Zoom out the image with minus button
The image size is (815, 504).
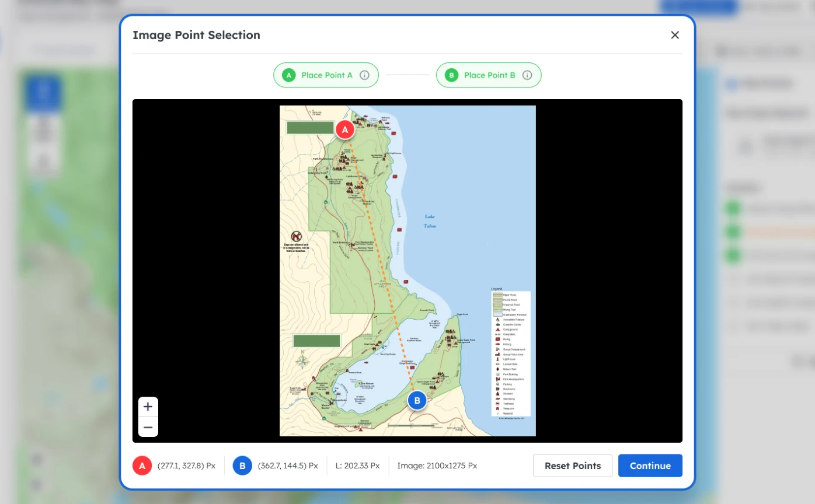148,427
